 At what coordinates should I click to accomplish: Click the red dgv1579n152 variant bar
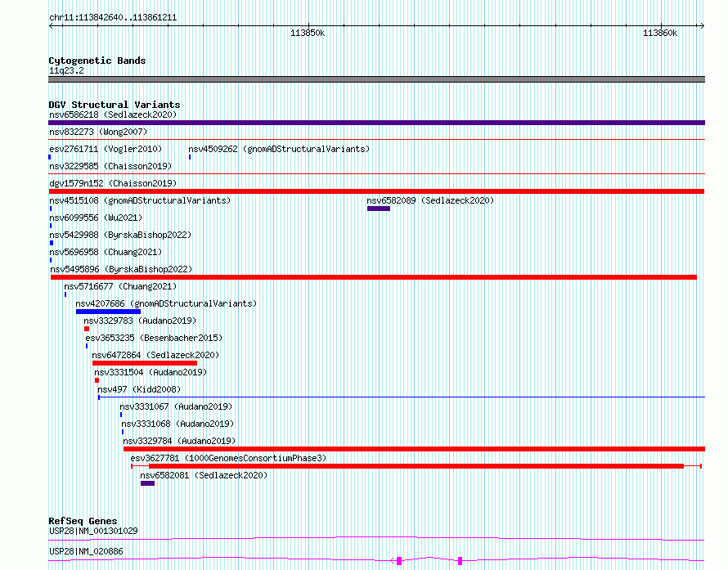coord(376,191)
